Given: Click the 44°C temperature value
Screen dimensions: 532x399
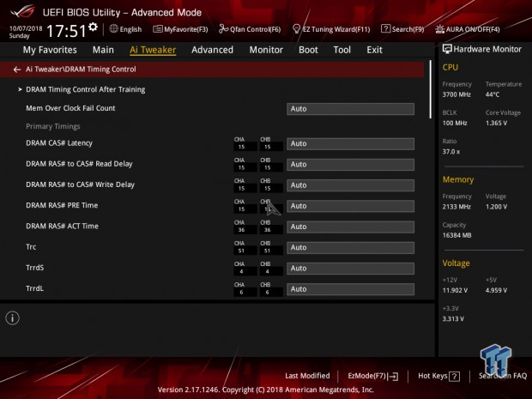Looking at the screenshot, I should click(x=493, y=94).
